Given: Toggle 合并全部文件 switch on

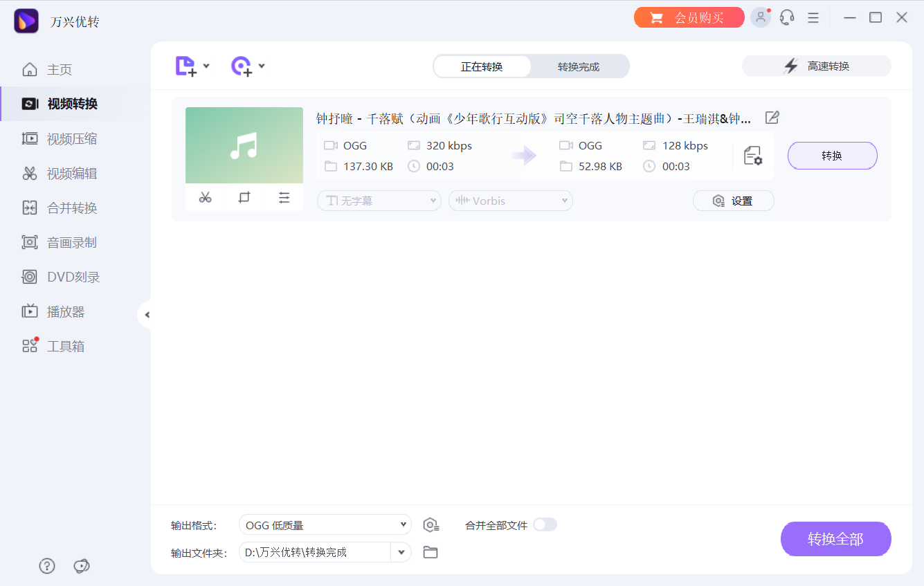Looking at the screenshot, I should pos(545,524).
